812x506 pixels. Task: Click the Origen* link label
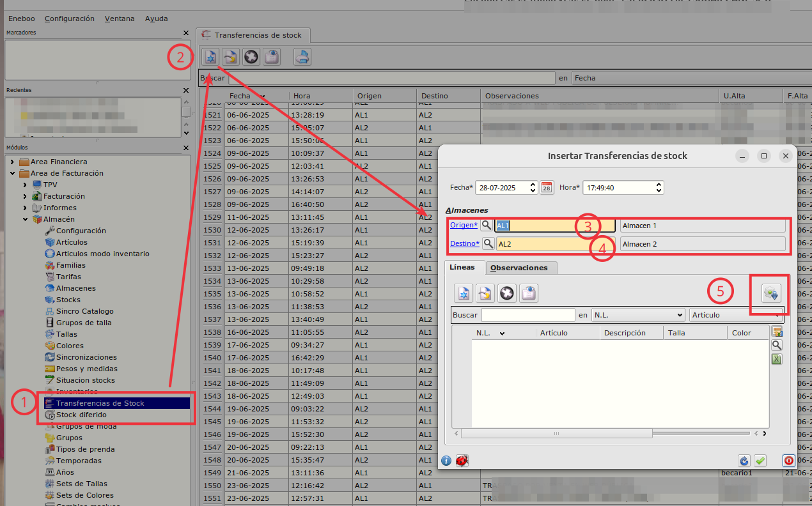(464, 225)
